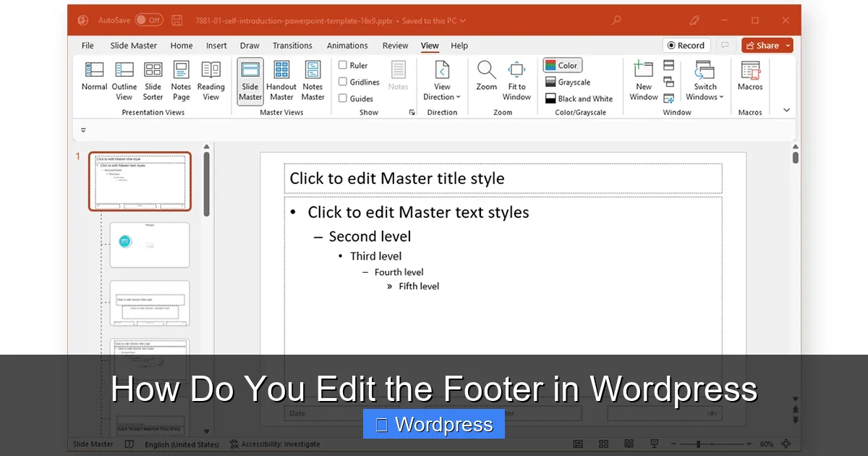Screen dimensions: 868x456
Task: Switch to the Slide Master ribbon tab
Action: [133, 45]
